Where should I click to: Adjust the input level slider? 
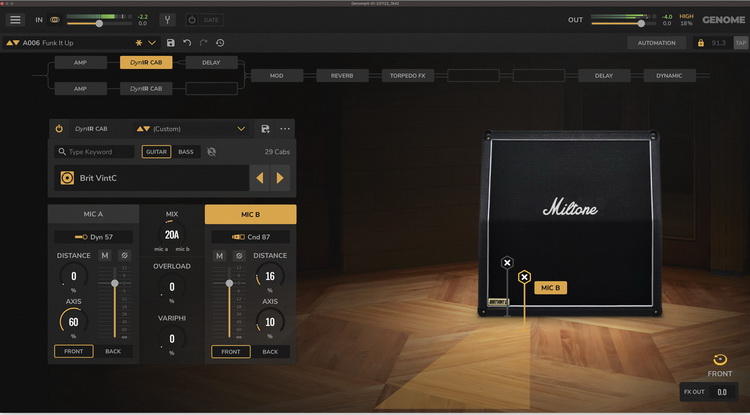[99, 23]
